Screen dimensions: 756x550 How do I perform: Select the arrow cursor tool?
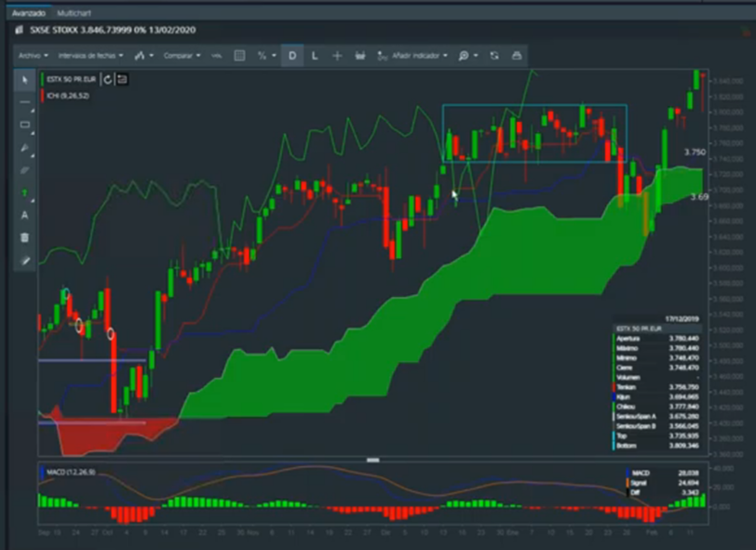(x=25, y=79)
